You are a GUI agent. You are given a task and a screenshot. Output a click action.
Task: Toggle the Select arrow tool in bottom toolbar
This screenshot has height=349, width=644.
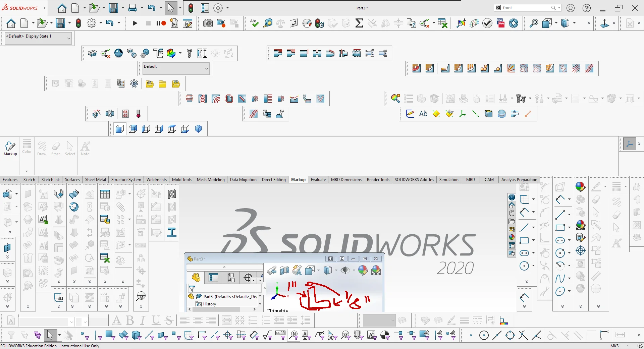(x=50, y=335)
